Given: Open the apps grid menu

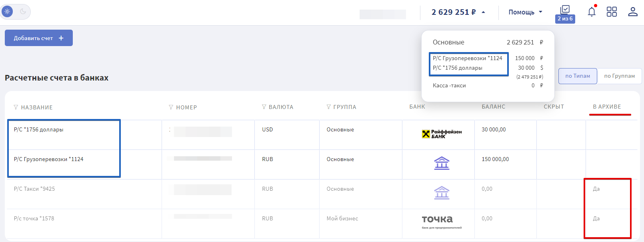Looking at the screenshot, I should (612, 12).
